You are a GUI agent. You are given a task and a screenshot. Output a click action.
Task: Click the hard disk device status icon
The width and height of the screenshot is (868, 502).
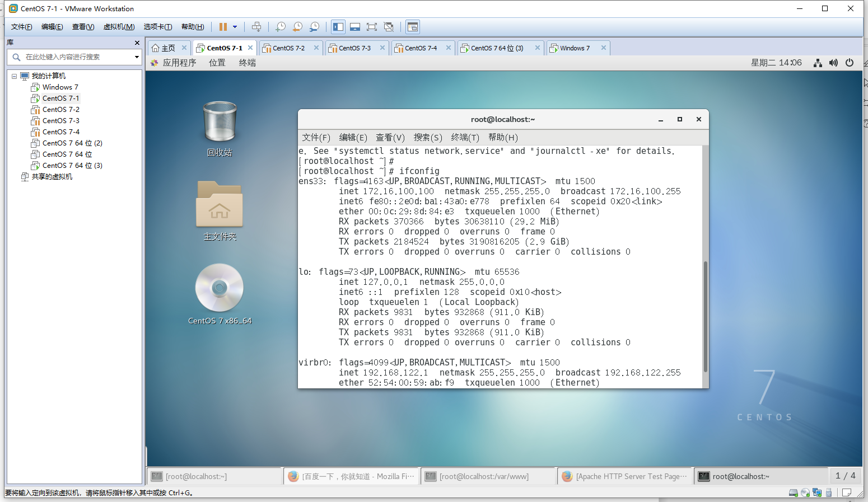pos(793,493)
